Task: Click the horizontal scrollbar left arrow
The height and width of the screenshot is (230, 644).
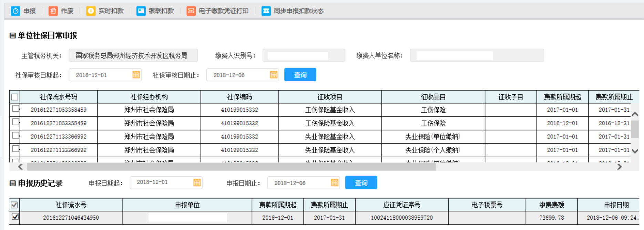Action: [20, 167]
